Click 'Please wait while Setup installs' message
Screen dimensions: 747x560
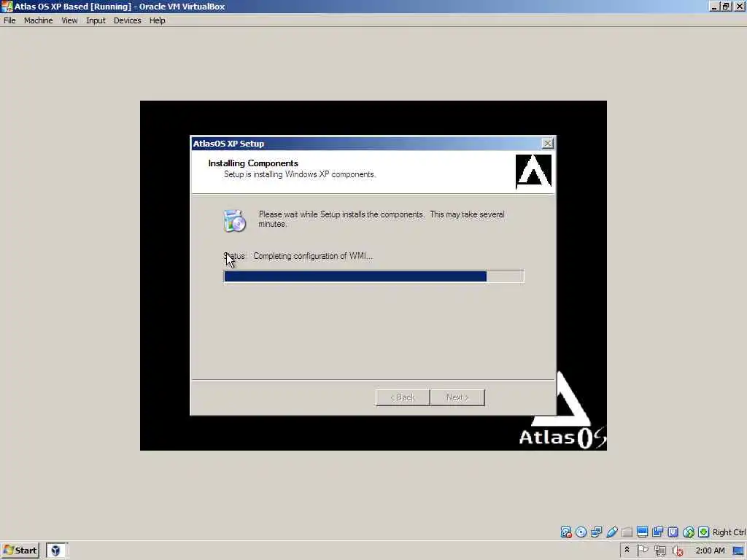point(381,219)
